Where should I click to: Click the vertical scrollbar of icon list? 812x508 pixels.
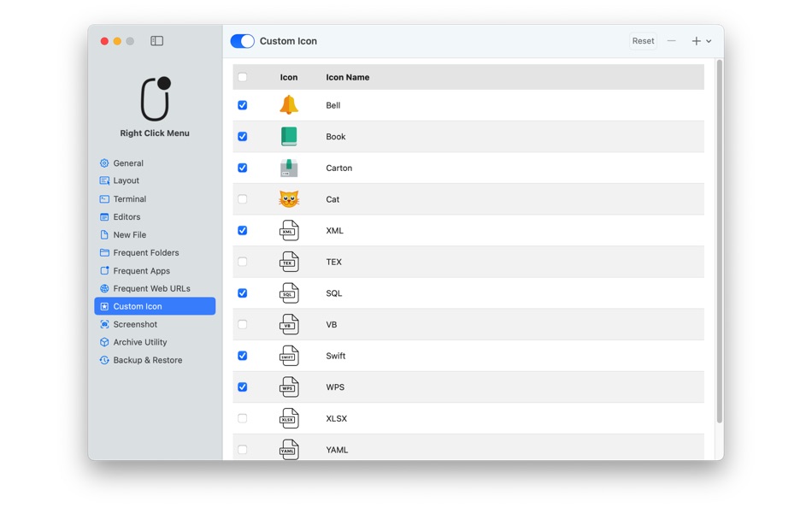tap(720, 241)
